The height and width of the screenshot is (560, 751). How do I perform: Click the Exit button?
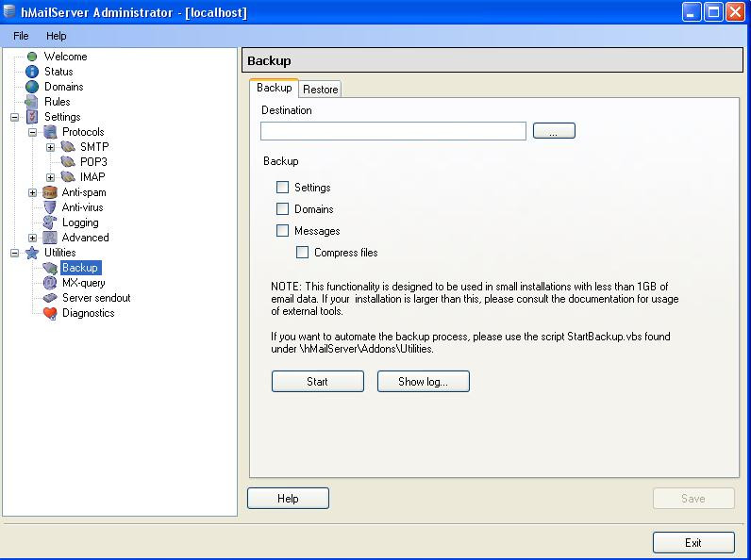pyautogui.click(x=693, y=543)
